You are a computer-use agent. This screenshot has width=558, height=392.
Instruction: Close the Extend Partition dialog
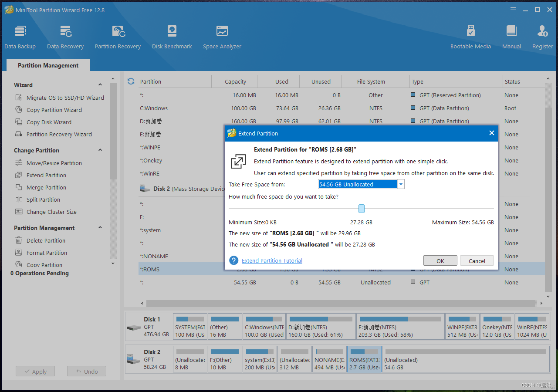point(491,133)
